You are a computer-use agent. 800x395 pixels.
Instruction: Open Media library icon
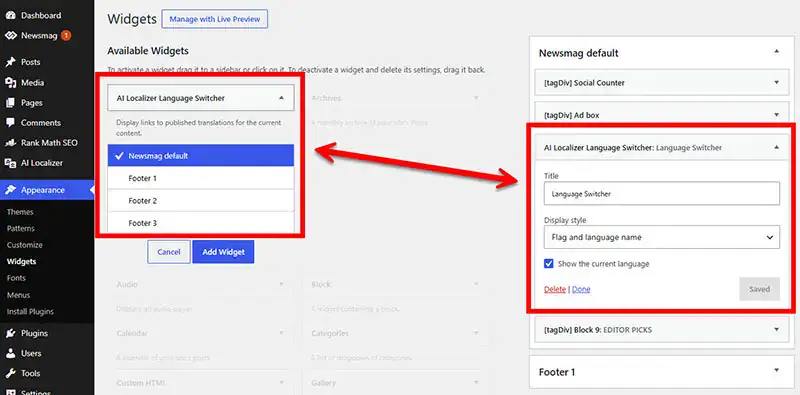pos(11,83)
